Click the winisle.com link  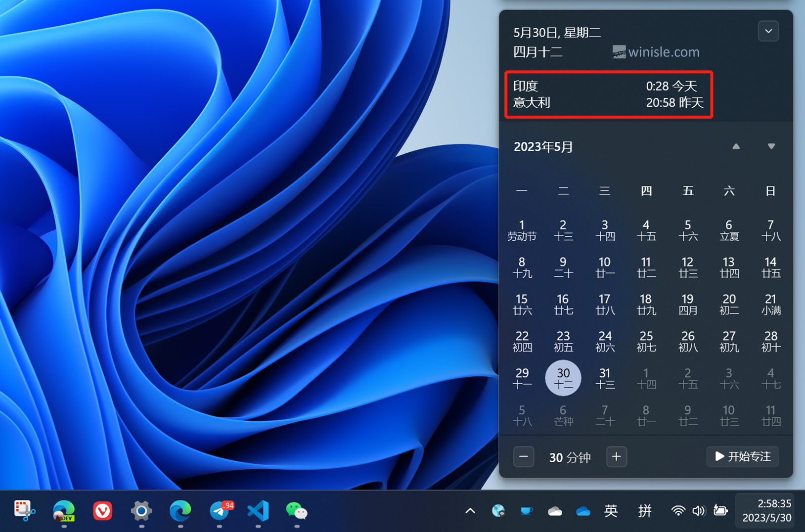pos(663,52)
